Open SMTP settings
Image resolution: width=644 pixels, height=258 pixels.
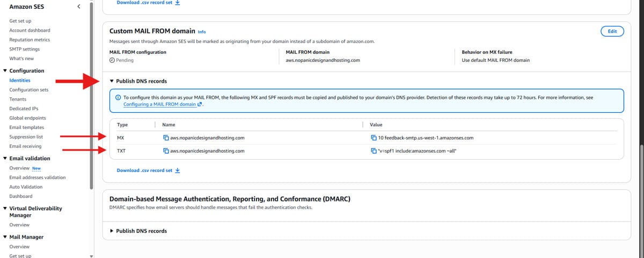click(x=24, y=49)
